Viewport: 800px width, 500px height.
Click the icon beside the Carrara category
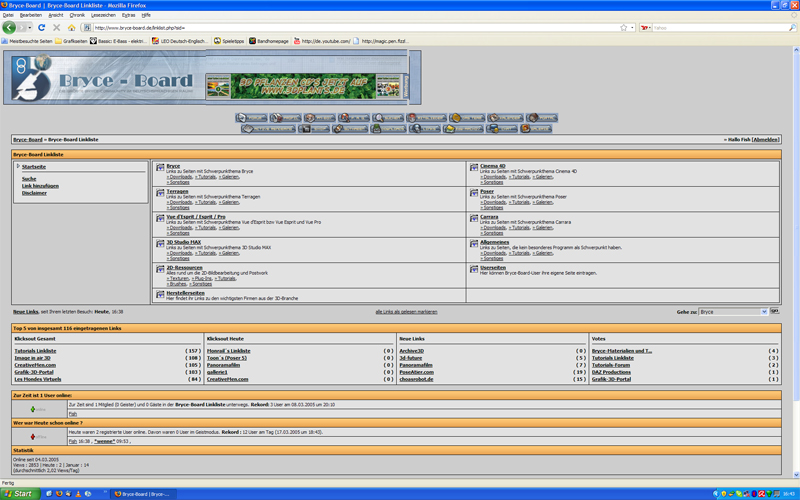point(474,218)
